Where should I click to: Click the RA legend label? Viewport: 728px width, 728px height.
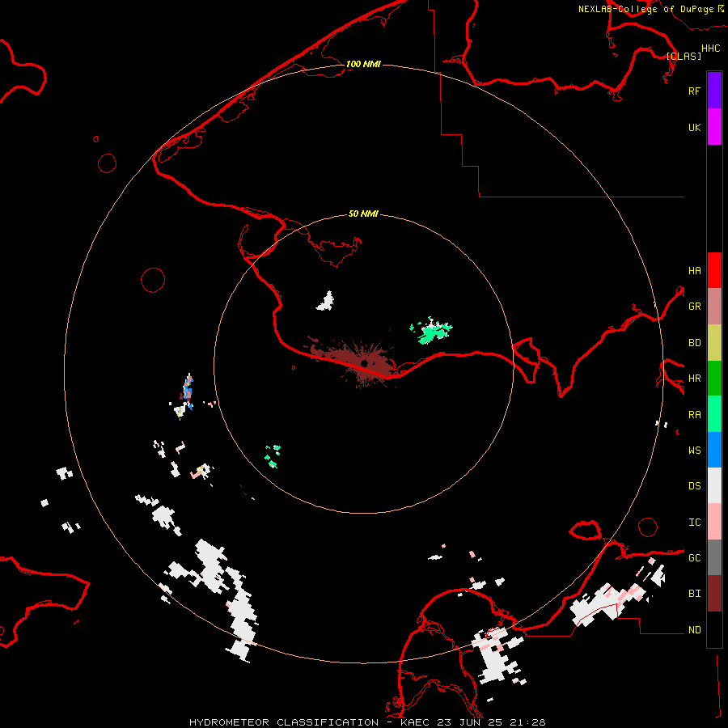694,415
